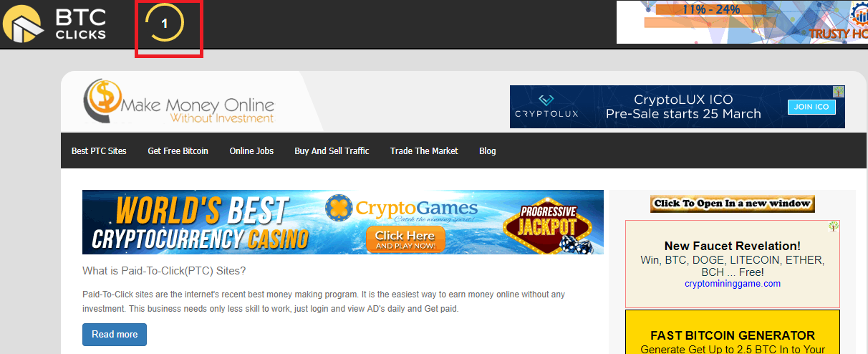Click the BTC Clicks logo
Viewport: 868px width, 354px height.
[54, 24]
